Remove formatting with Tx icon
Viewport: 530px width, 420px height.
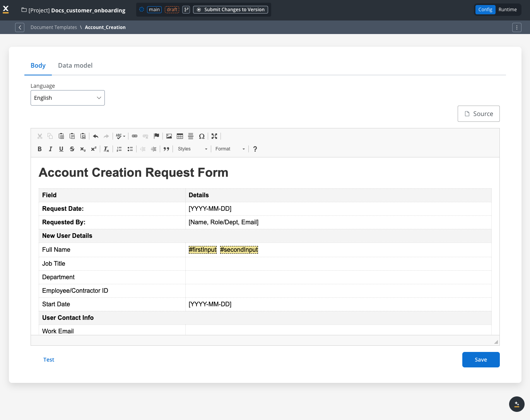(106, 149)
